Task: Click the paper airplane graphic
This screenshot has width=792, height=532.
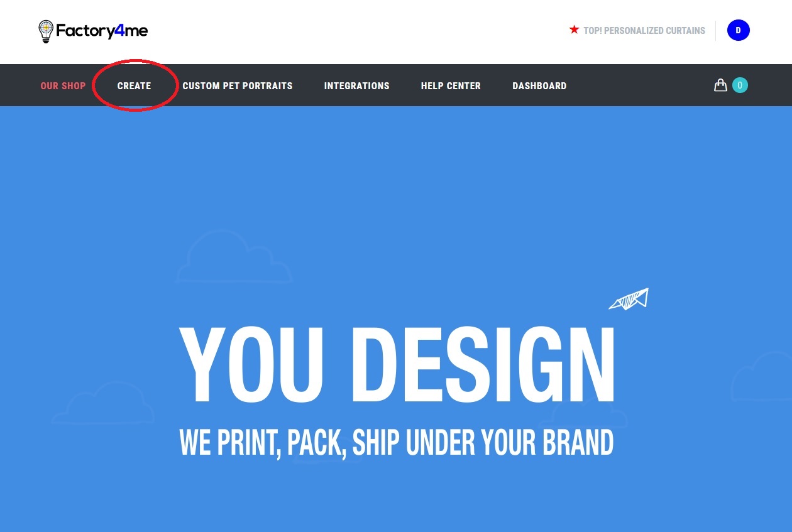Action: coord(629,299)
